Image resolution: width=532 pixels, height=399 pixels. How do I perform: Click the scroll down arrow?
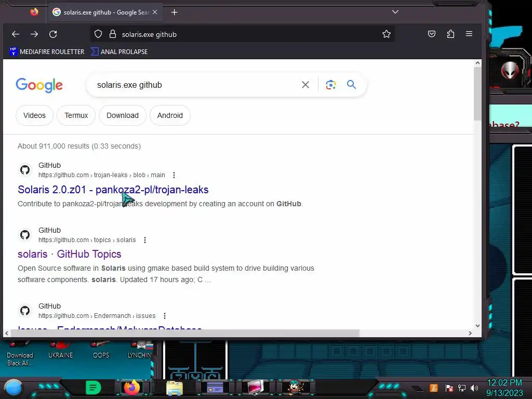pos(478,326)
